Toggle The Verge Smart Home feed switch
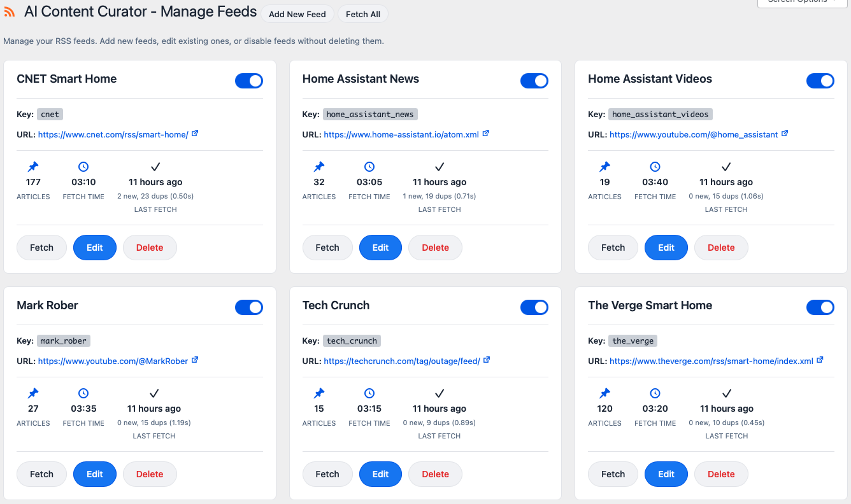The image size is (851, 504). 820,307
